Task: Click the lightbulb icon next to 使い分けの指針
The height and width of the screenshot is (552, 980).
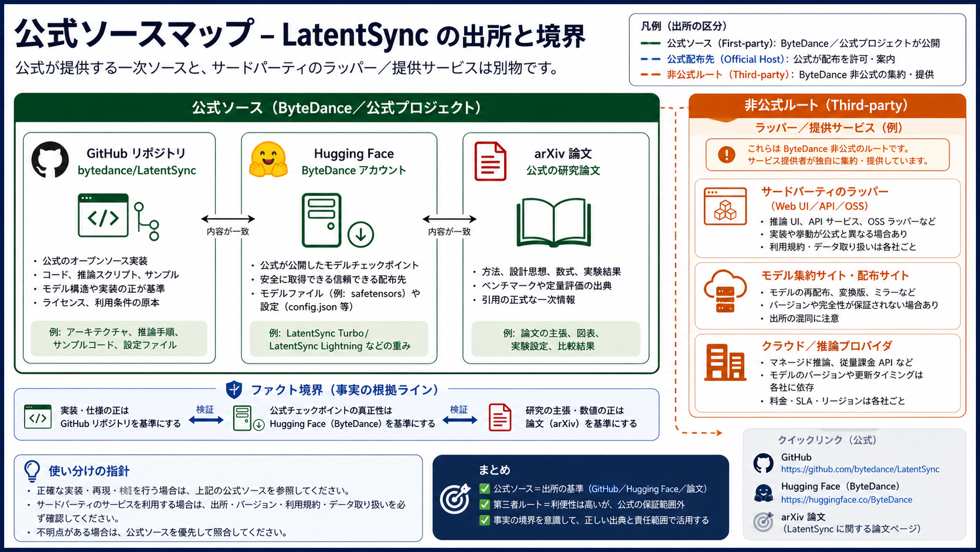Action: coord(32,471)
